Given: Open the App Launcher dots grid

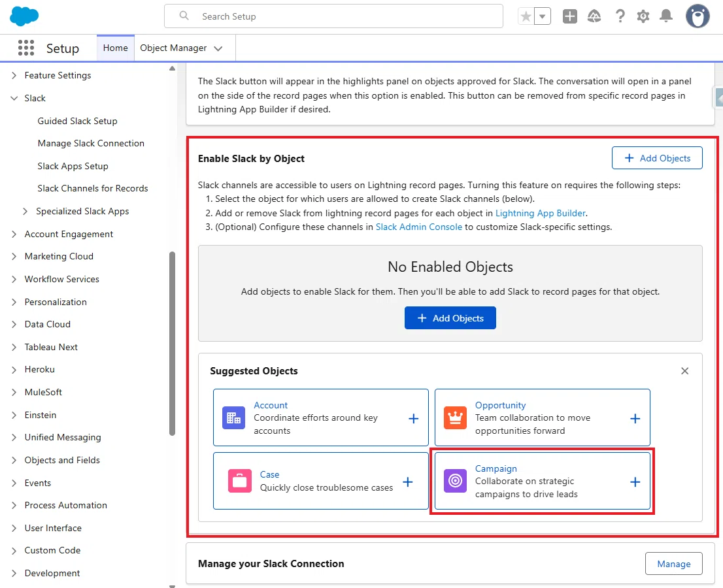Looking at the screenshot, I should click(x=26, y=48).
